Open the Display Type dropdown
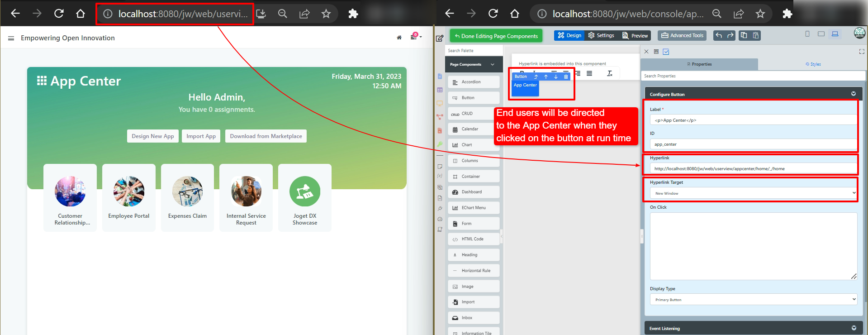 754,300
